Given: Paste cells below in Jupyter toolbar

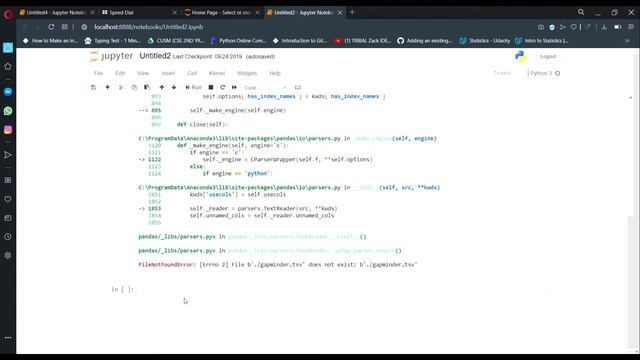Looking at the screenshot, I should [x=147, y=87].
